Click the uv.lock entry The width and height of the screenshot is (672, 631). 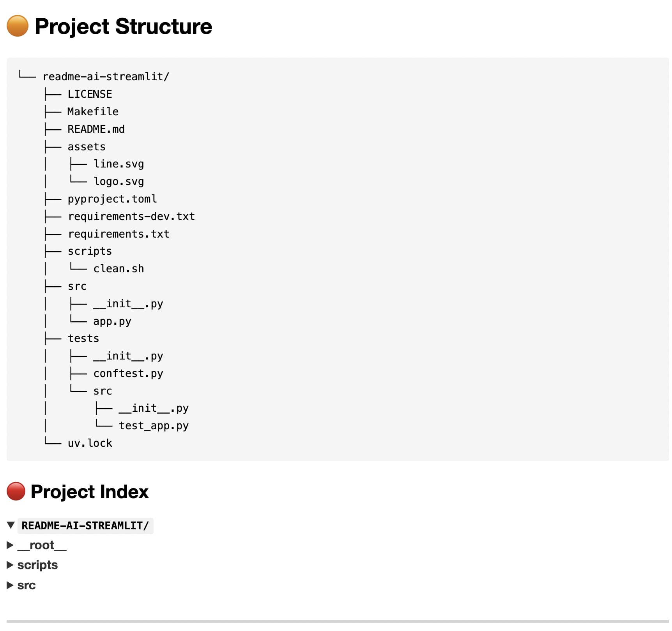[90, 443]
